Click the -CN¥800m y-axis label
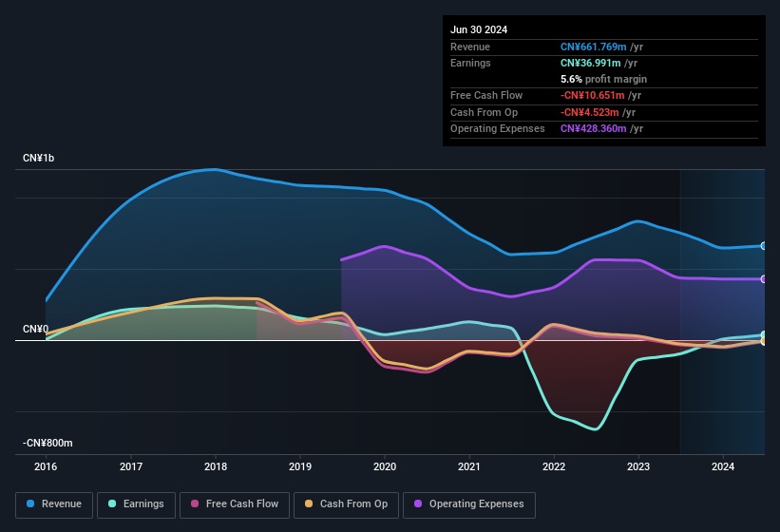Screen dimensions: 780x532 pyautogui.click(x=48, y=443)
